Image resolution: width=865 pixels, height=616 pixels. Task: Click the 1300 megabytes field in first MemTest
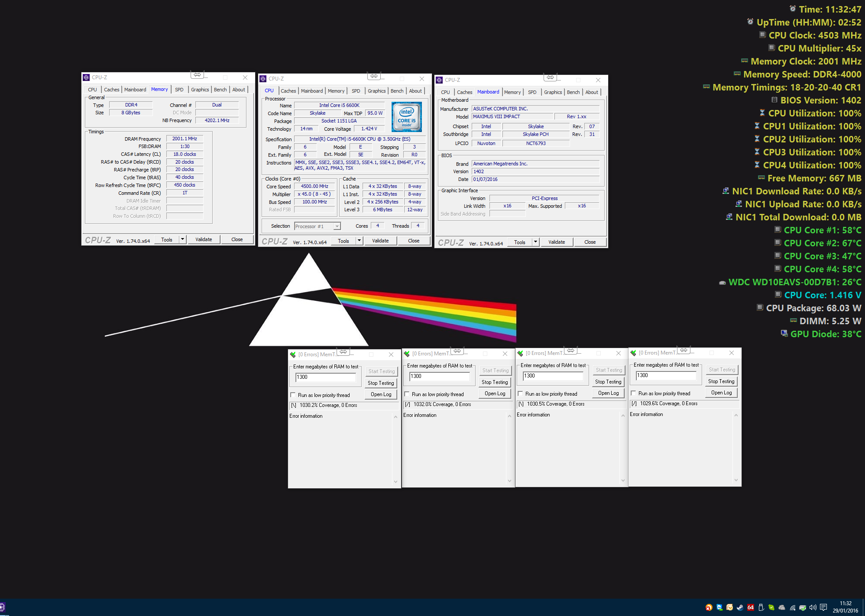tap(325, 377)
